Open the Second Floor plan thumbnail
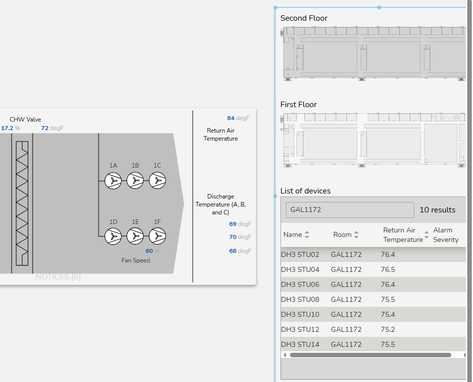 pos(373,53)
